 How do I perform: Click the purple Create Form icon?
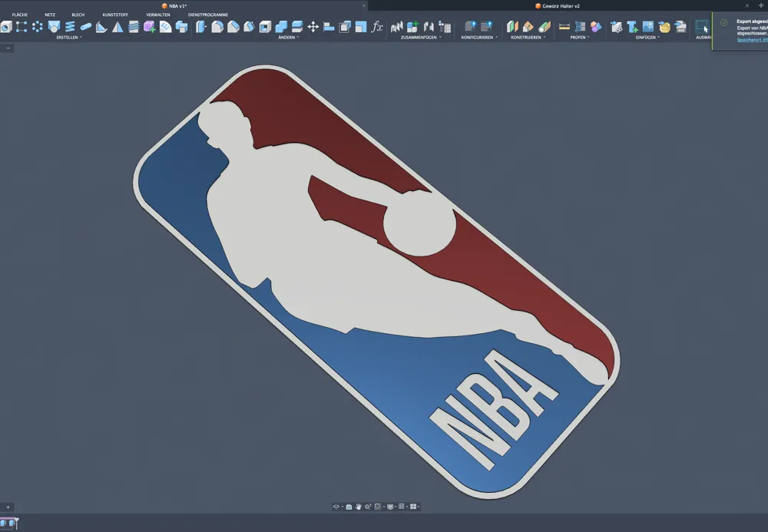(x=150, y=26)
